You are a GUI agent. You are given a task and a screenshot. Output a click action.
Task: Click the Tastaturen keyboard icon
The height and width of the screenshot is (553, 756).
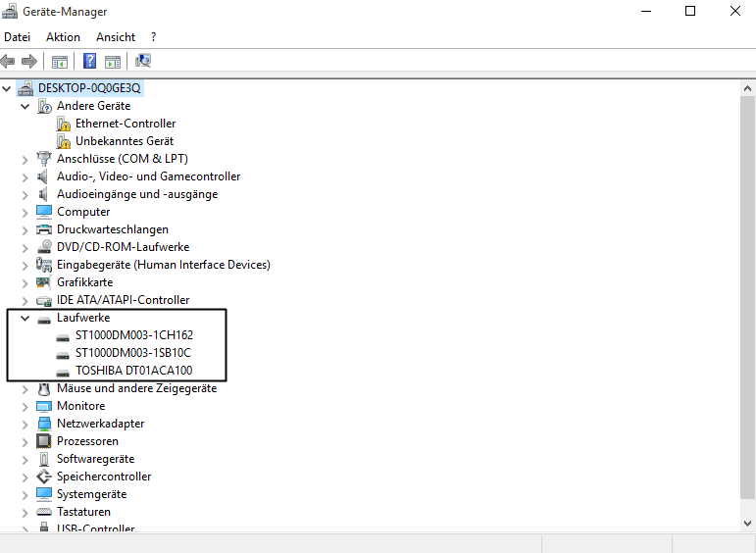pyautogui.click(x=44, y=512)
